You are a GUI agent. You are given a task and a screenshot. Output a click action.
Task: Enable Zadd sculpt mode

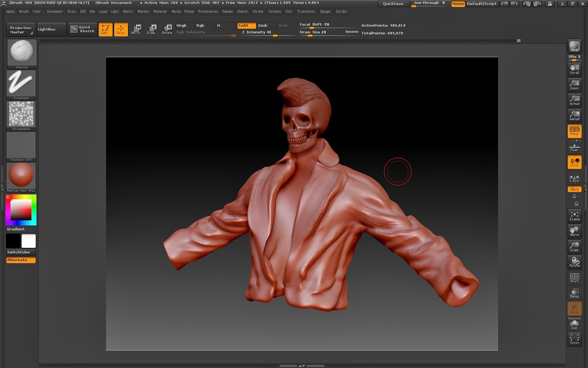point(246,25)
